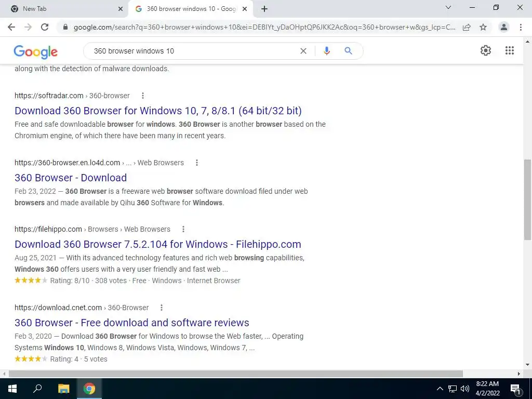The height and width of the screenshot is (399, 532).
Task: Open File Explorer from the taskbar
Action: point(63,389)
